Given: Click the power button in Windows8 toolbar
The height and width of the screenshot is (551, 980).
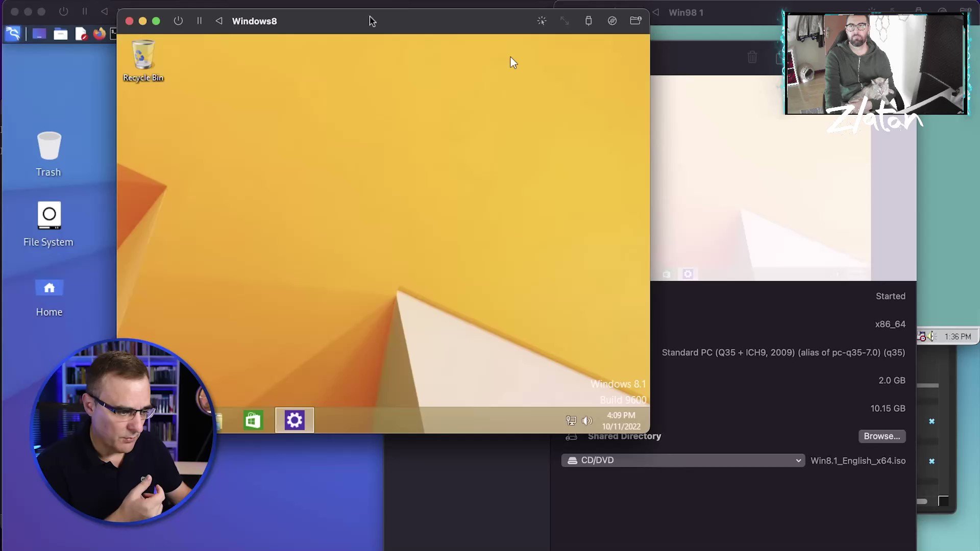Looking at the screenshot, I should pyautogui.click(x=178, y=21).
